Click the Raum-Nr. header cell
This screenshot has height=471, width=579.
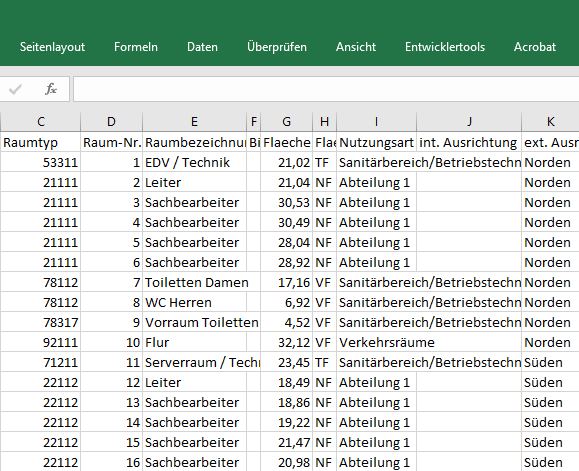pos(112,142)
